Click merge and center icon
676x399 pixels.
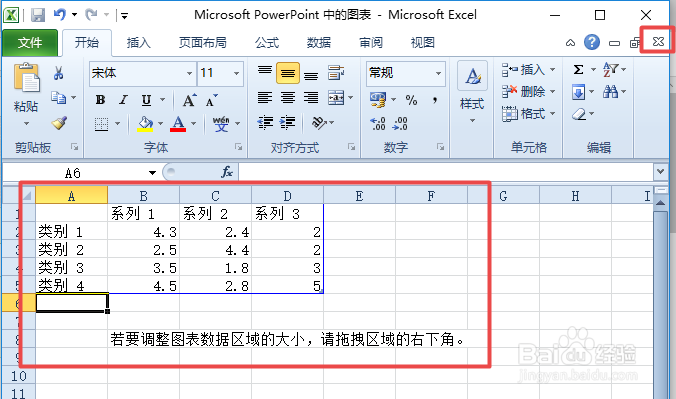(x=336, y=97)
